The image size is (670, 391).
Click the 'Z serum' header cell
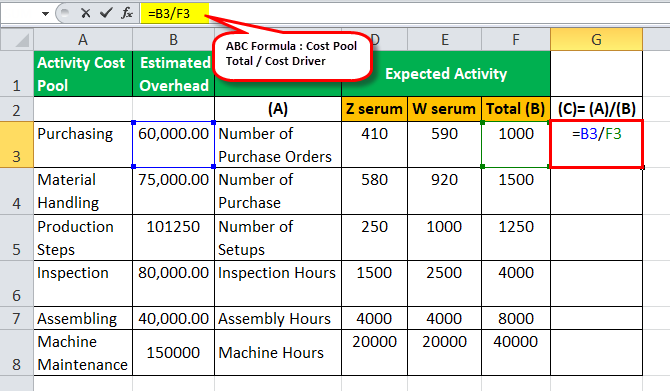coord(374,109)
